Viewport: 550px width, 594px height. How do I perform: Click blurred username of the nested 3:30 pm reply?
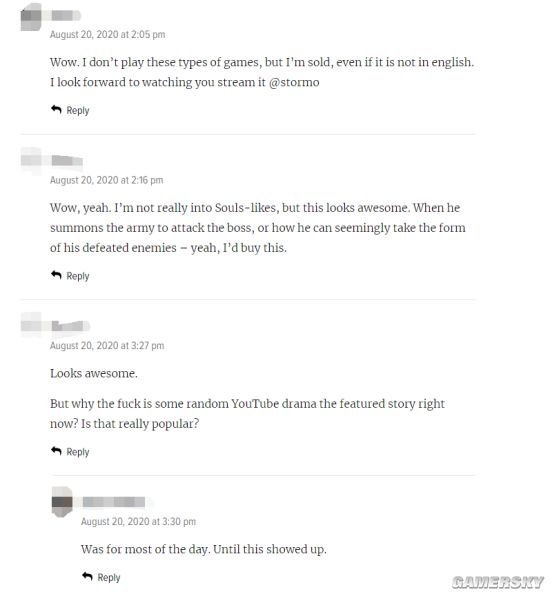(114, 502)
